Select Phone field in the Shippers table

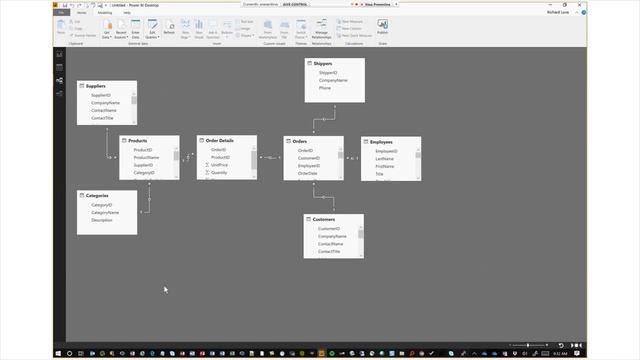click(325, 88)
